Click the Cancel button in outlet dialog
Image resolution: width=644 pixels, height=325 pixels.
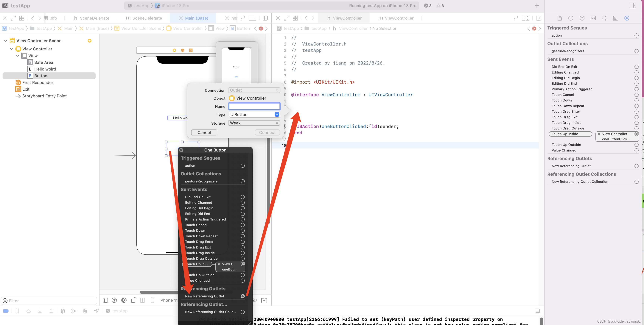tap(204, 133)
